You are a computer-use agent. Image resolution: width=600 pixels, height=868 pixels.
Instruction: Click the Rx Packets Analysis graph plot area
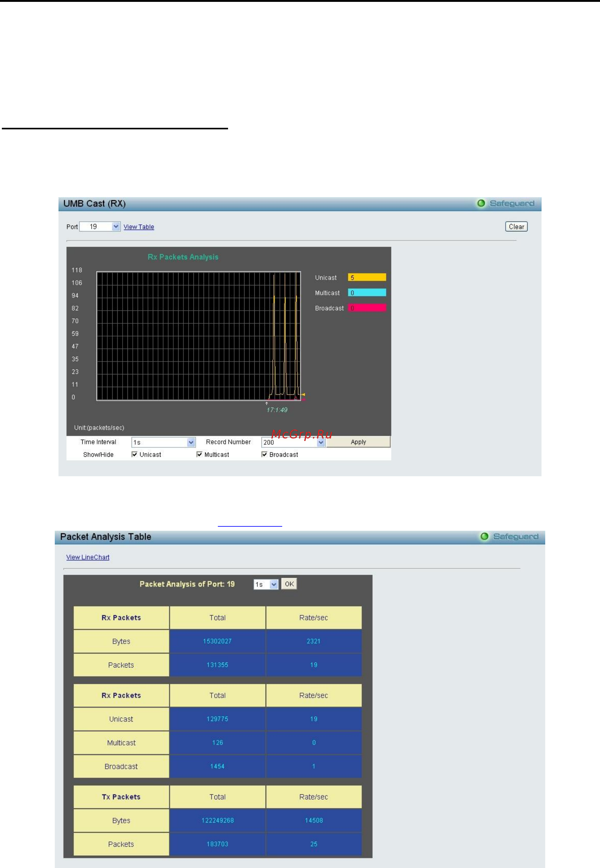point(198,336)
